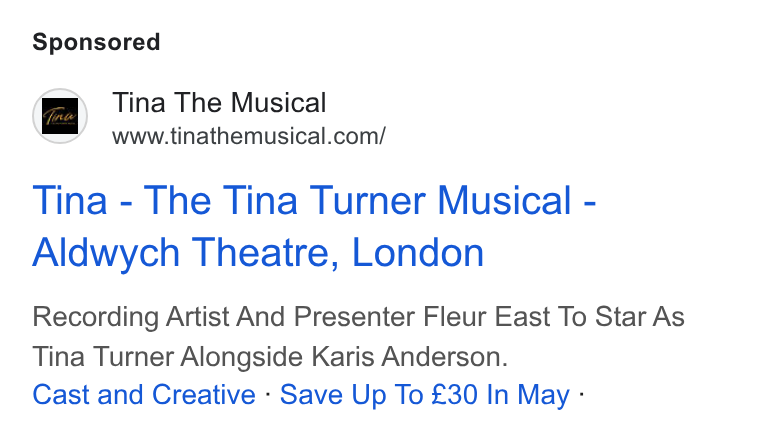This screenshot has height=438, width=760.
Task: Select the Recording Artist And Presenter description line
Action: 358,317
